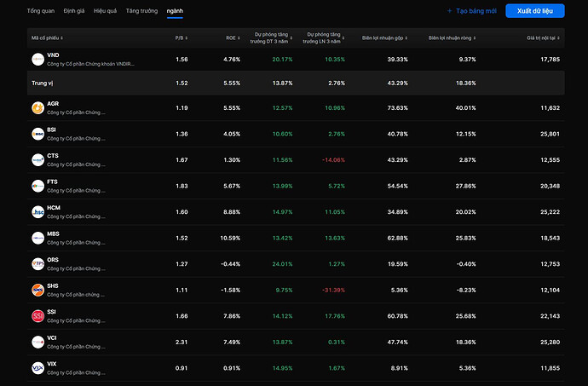Open the Hiệu quả tab

click(105, 11)
